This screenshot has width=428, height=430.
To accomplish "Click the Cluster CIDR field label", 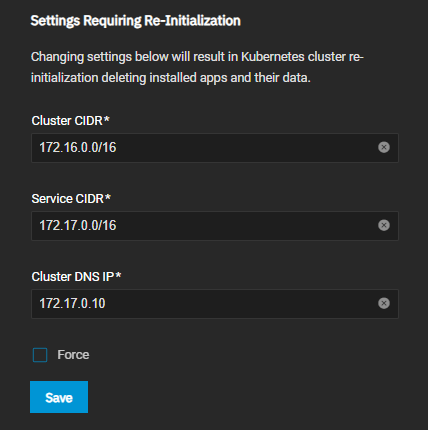I will [67, 121].
